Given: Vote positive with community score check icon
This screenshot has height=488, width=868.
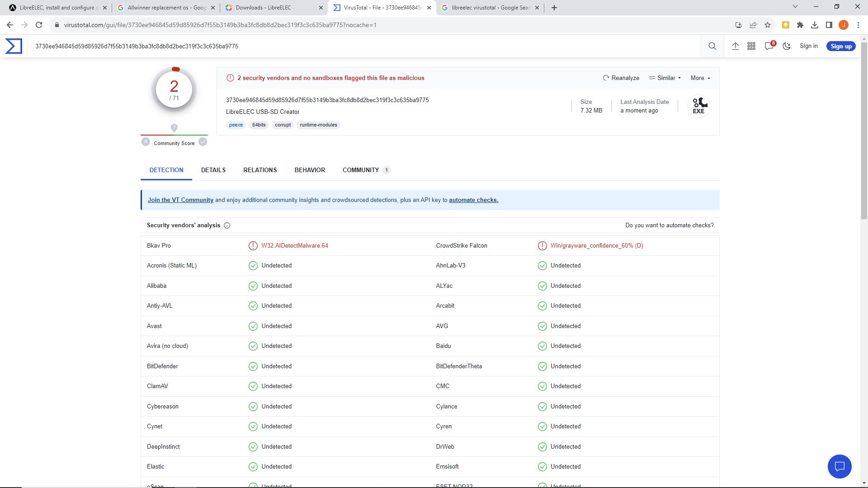Looking at the screenshot, I should coord(203,142).
